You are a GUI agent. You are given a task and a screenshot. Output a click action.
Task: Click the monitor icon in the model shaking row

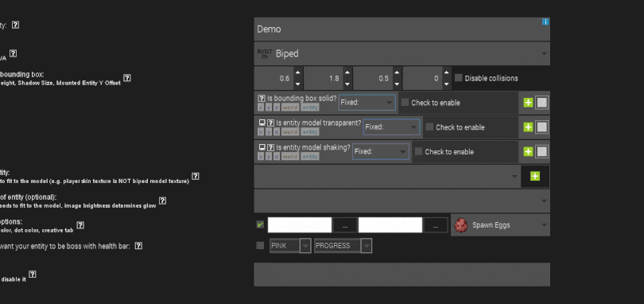tap(262, 147)
